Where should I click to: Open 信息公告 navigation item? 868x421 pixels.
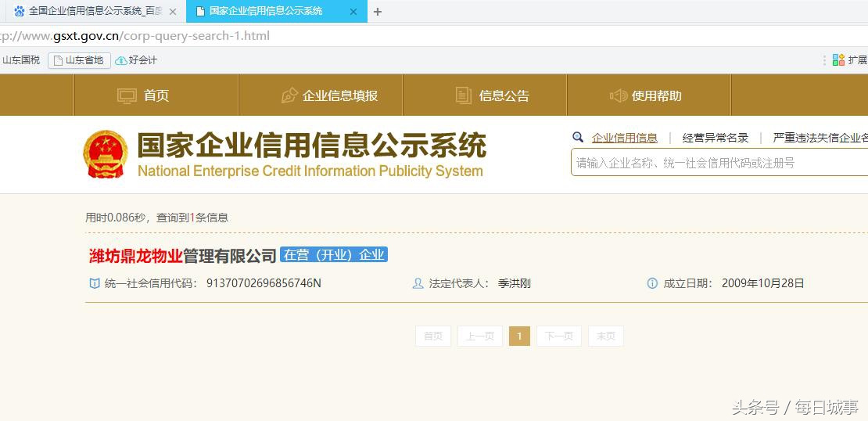click(484, 95)
